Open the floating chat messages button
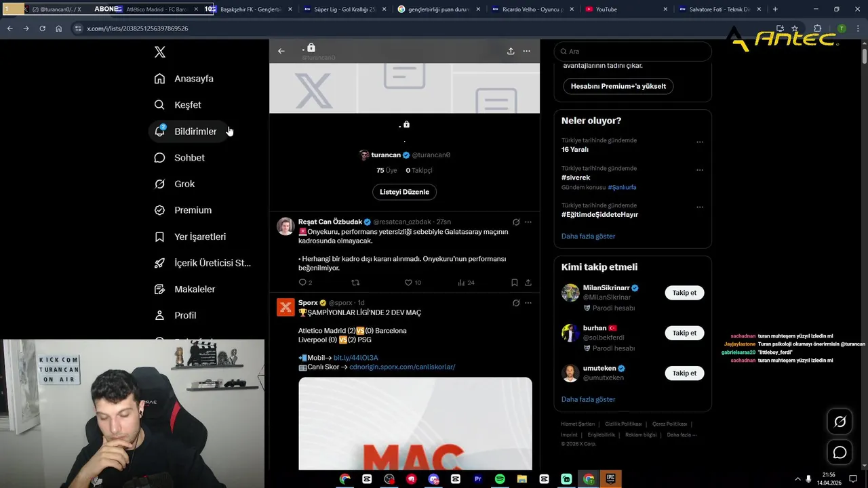 [x=840, y=452]
